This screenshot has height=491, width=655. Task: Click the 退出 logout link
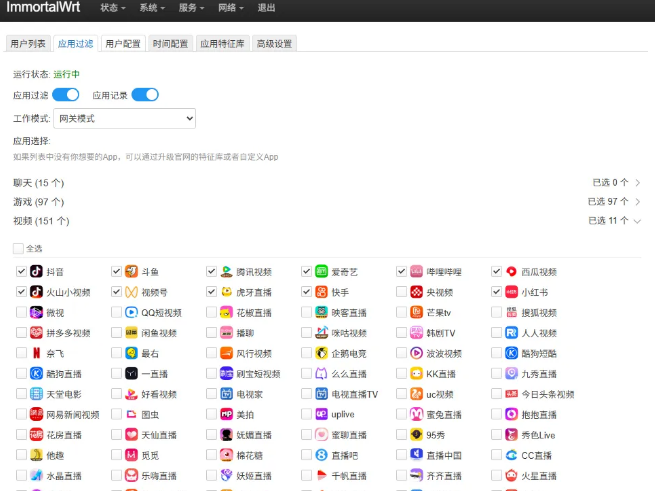[x=266, y=8]
